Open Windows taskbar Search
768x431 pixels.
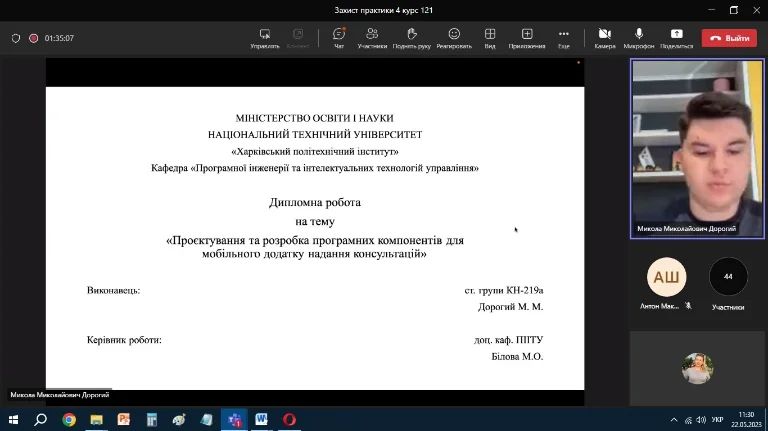point(41,420)
